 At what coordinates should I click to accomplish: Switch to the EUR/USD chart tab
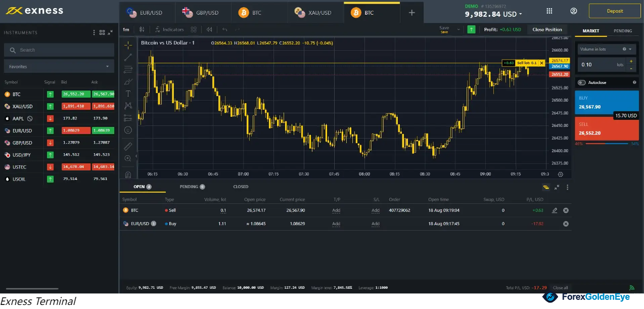(x=147, y=13)
